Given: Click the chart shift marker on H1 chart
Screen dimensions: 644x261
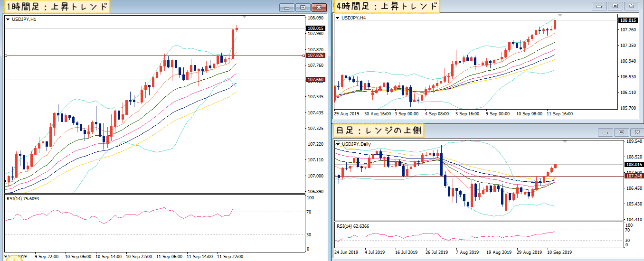Looking at the screenshot, I should coord(244,17).
